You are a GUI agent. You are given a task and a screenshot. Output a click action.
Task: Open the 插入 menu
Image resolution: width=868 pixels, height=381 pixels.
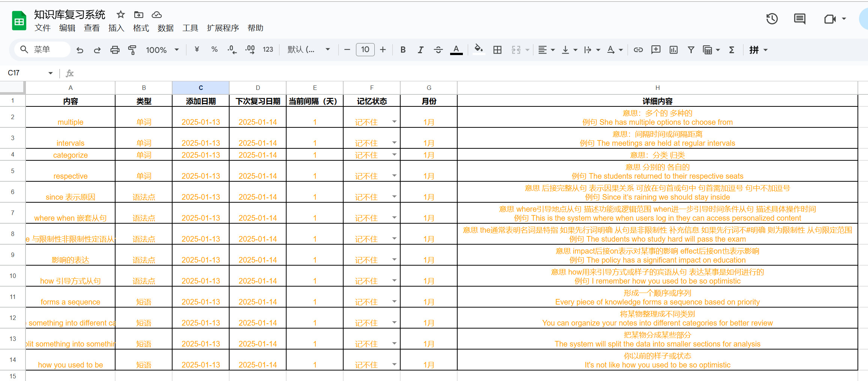coord(116,28)
